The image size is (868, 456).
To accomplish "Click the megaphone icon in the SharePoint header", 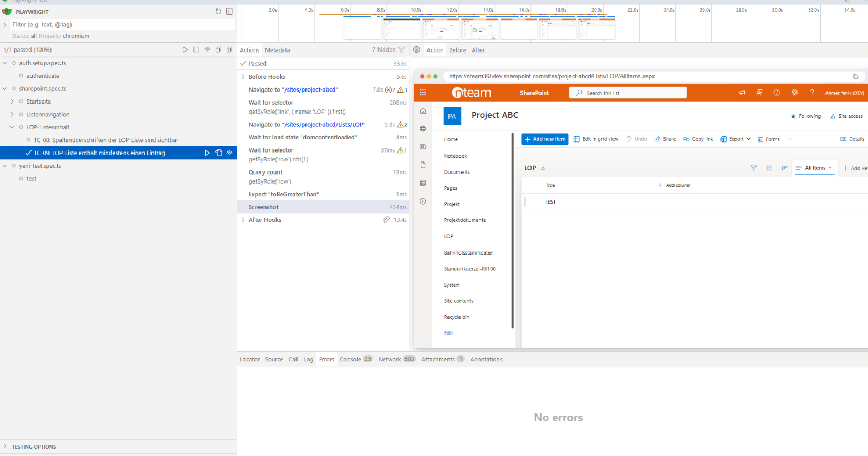I will 742,93.
